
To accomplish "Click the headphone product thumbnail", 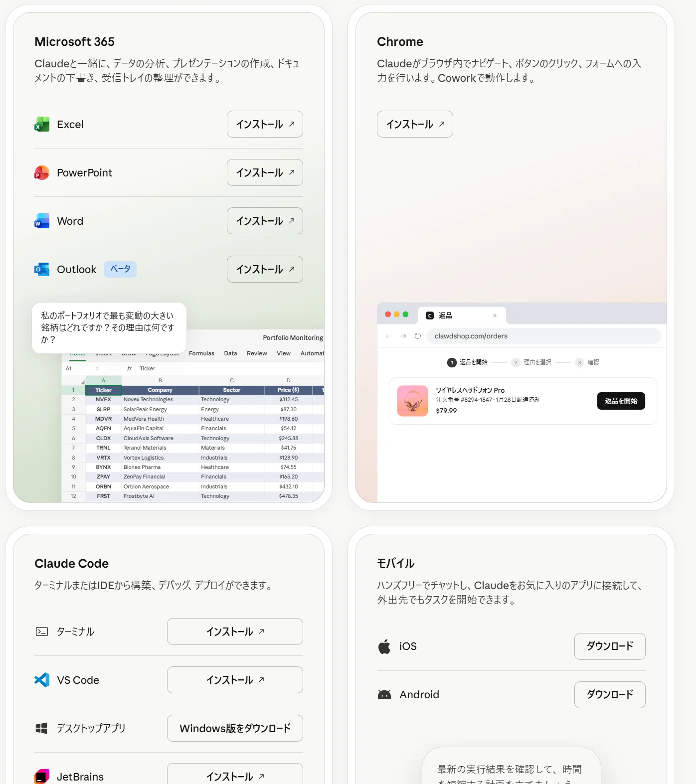I will click(413, 401).
